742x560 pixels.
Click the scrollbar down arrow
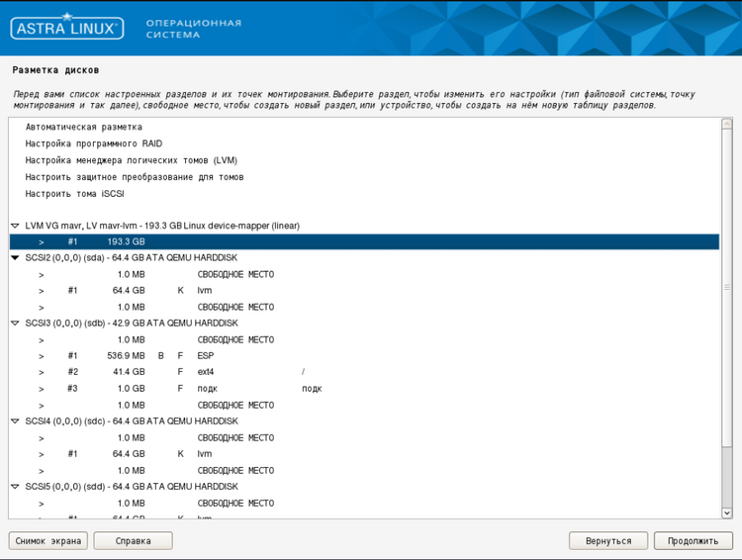726,513
